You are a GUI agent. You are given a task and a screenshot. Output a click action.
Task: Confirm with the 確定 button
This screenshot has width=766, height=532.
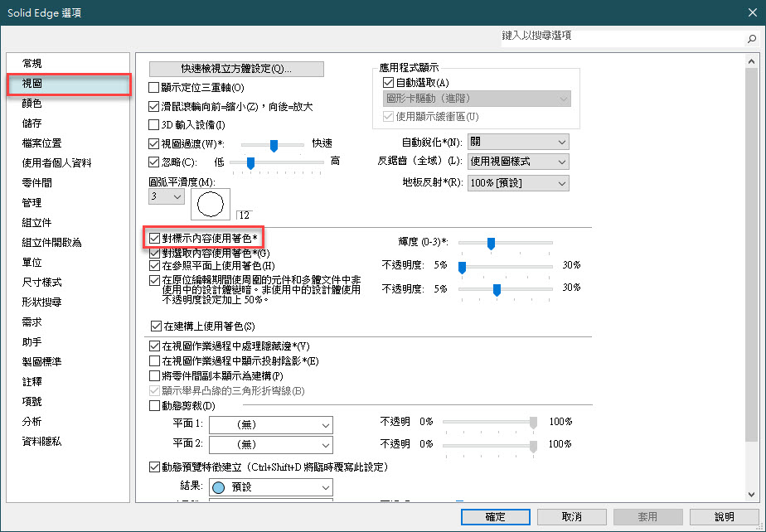point(496,517)
